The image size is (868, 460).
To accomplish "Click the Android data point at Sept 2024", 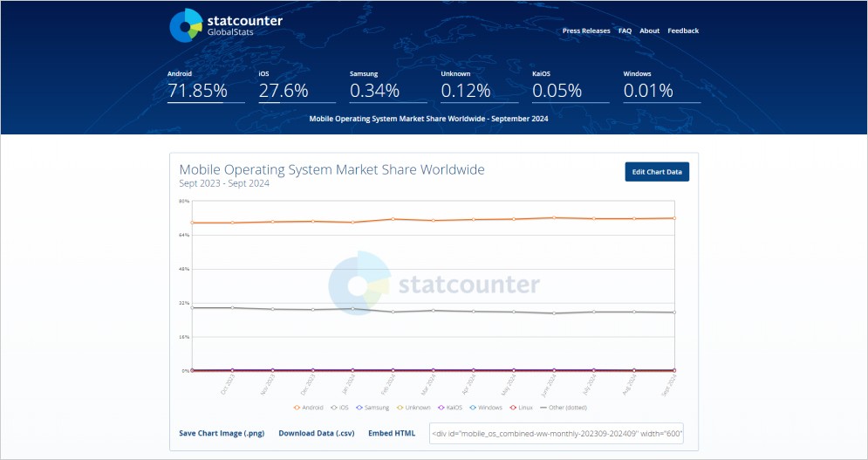I will (674, 218).
